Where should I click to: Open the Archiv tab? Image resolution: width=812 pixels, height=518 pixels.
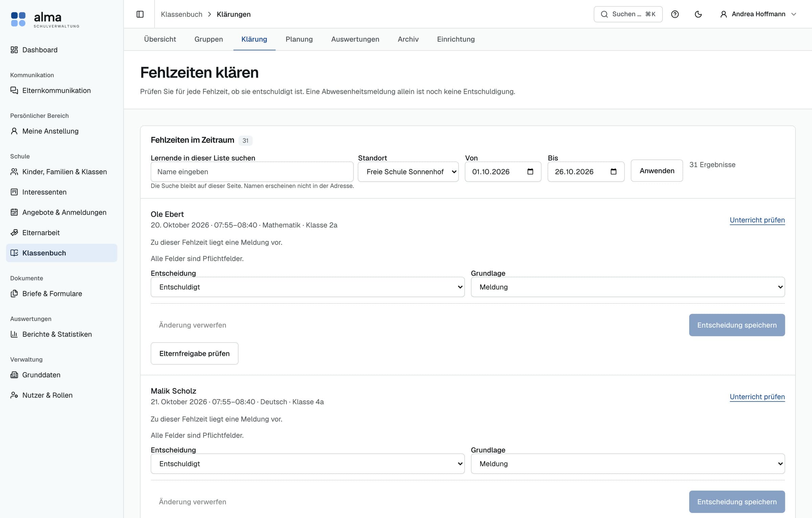408,39
